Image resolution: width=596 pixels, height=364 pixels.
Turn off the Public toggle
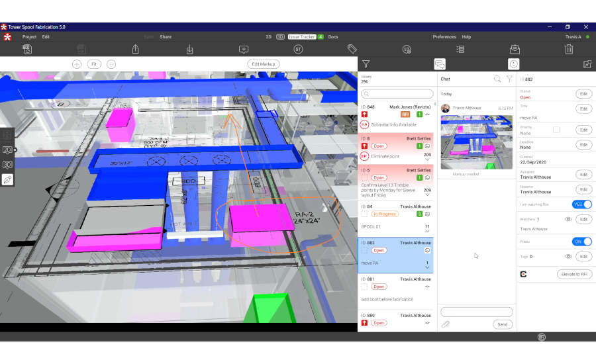coord(582,242)
